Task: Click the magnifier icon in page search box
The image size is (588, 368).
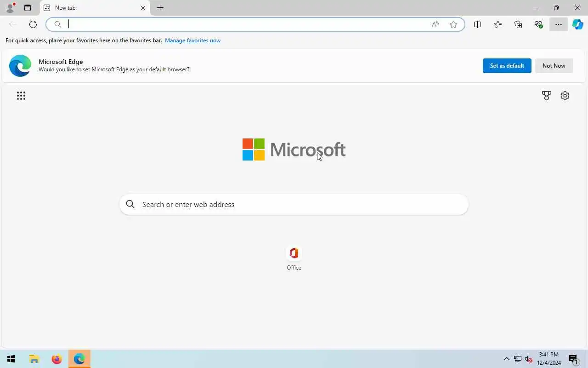Action: coord(130,204)
